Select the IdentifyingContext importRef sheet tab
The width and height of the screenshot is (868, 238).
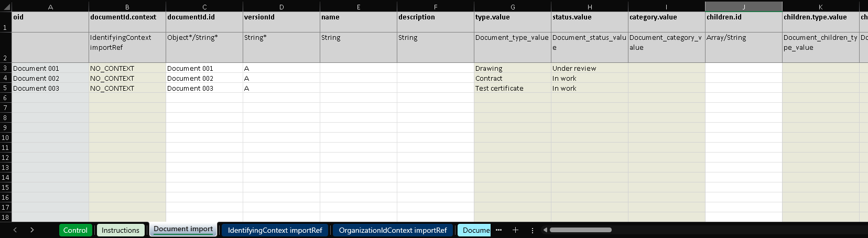(275, 230)
